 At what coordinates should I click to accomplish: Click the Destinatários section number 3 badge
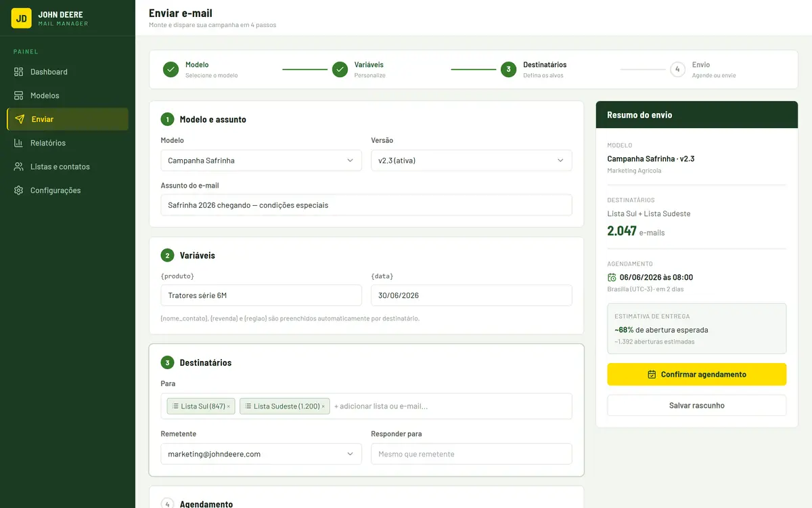point(167,362)
